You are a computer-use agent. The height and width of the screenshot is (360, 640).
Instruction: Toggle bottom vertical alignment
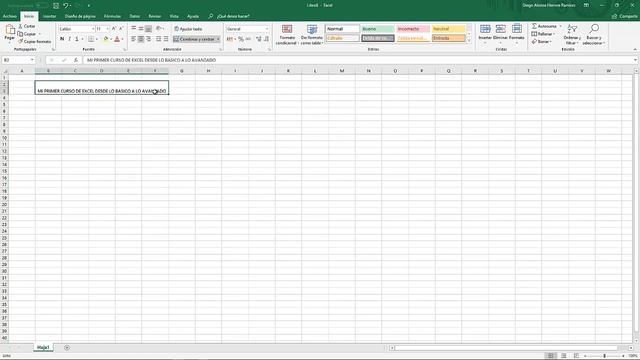[x=148, y=29]
